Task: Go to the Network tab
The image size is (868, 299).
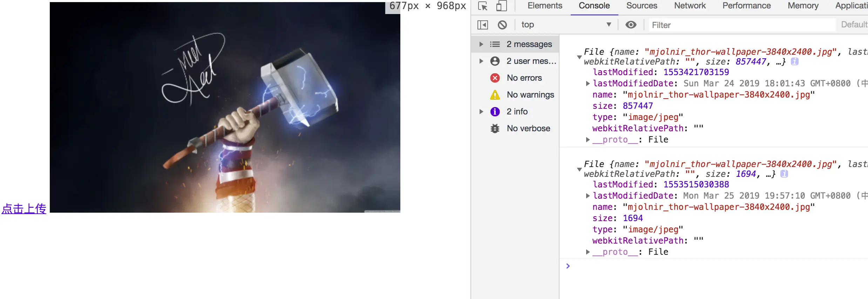Action: [x=690, y=6]
